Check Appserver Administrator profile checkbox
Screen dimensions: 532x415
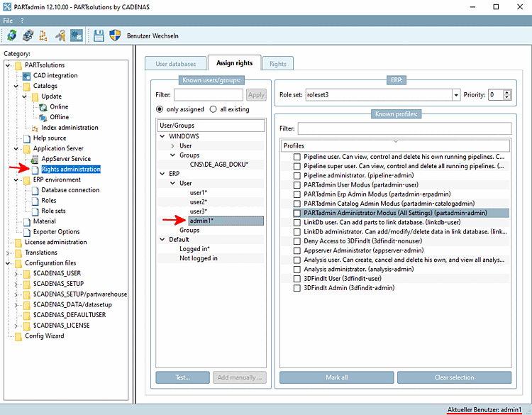click(x=297, y=250)
